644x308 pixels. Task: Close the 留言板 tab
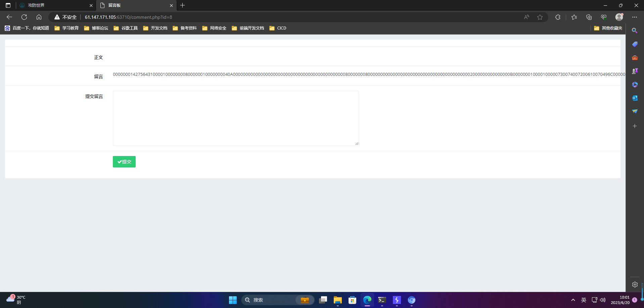(171, 6)
